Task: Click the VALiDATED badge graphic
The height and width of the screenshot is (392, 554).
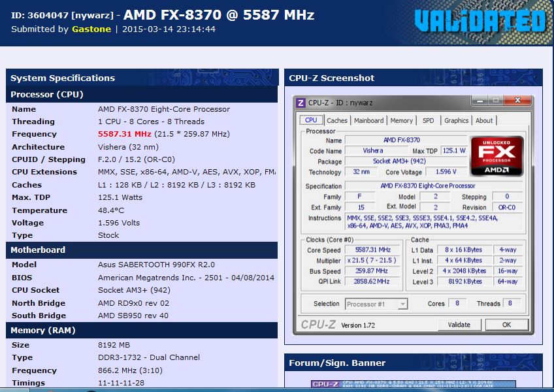Action: 481,21
